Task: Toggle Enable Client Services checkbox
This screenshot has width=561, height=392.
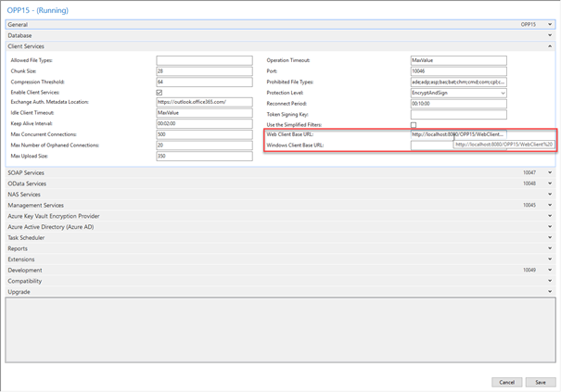Action: 159,93
